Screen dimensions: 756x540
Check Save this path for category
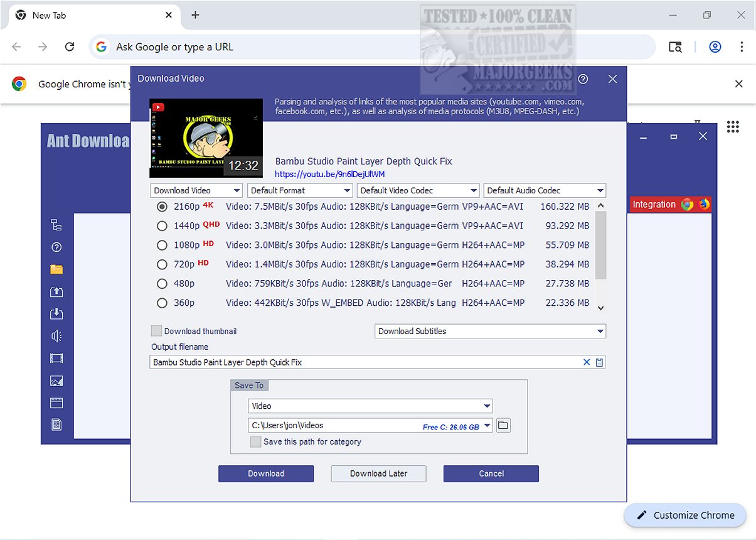[255, 441]
